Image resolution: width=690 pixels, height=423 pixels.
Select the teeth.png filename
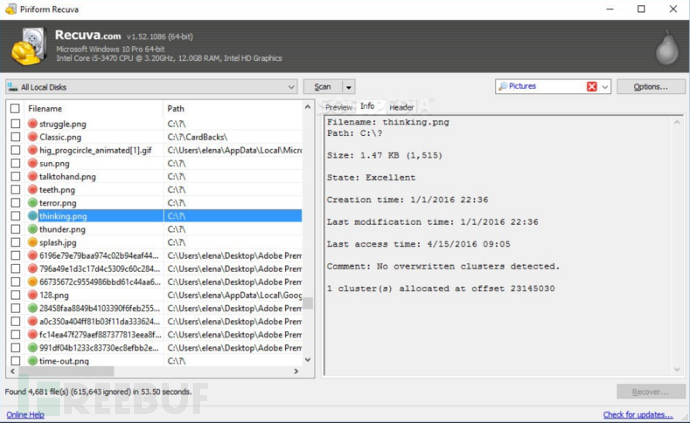click(x=57, y=190)
